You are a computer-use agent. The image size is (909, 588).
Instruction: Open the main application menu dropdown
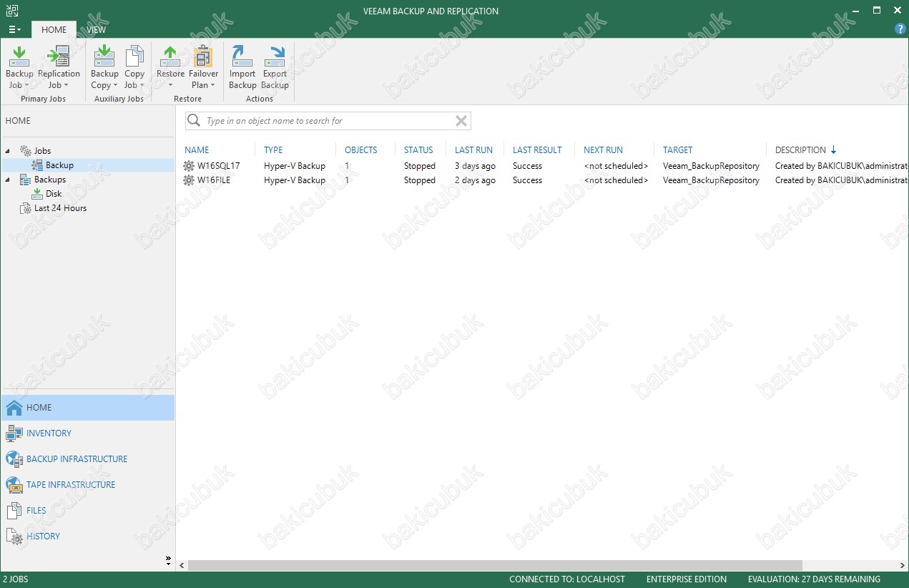click(x=14, y=29)
